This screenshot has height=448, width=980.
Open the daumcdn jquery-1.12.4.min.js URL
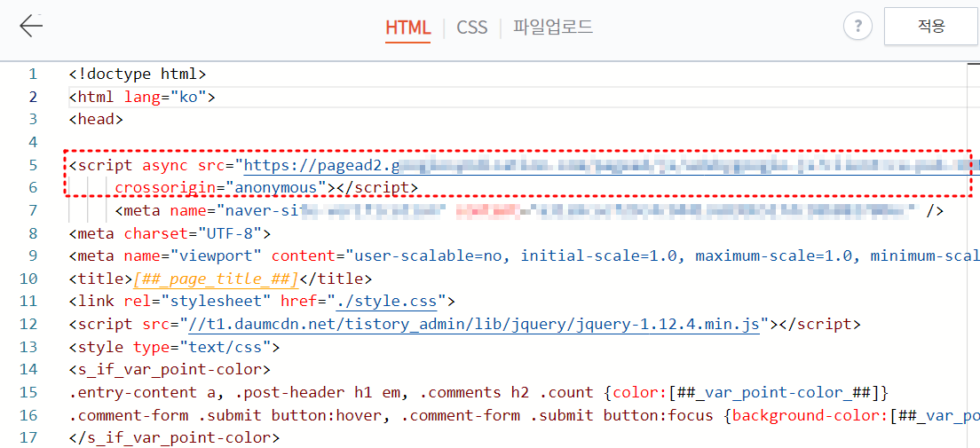(475, 325)
